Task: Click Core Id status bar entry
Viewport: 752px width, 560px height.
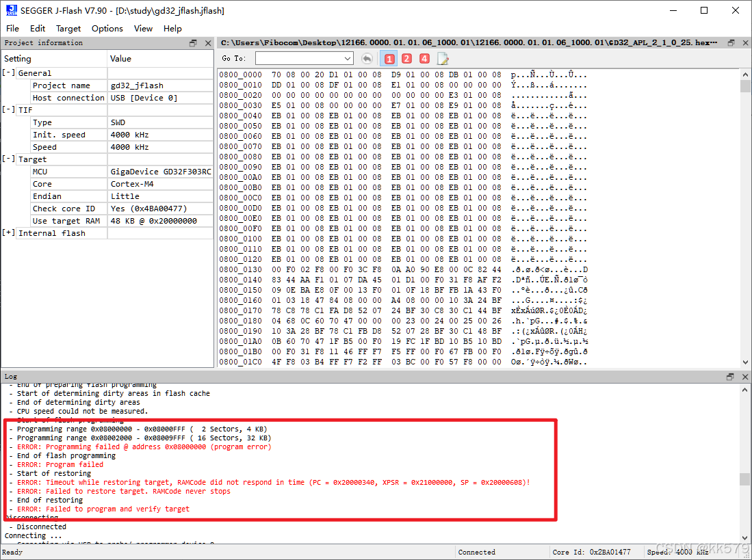Action: pos(591,552)
